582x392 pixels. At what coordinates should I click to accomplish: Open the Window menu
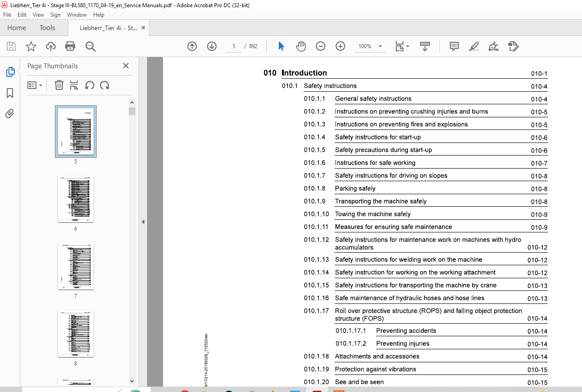[77, 15]
